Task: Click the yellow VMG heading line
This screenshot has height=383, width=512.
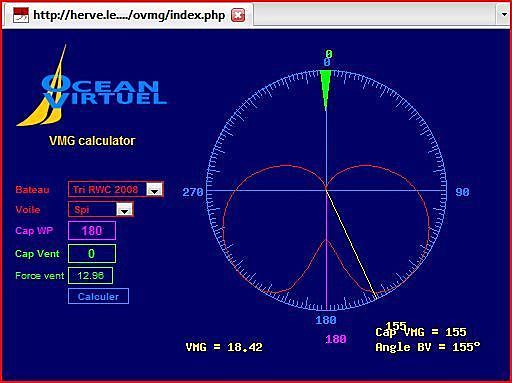Action: pos(351,244)
